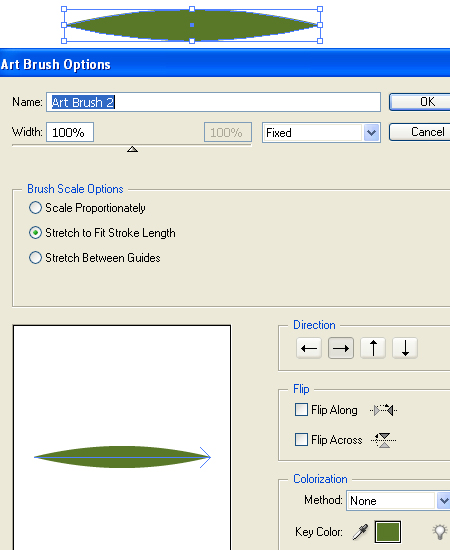Image resolution: width=450 pixels, height=550 pixels.
Task: Enable the Flip Across checkbox
Action: [301, 440]
